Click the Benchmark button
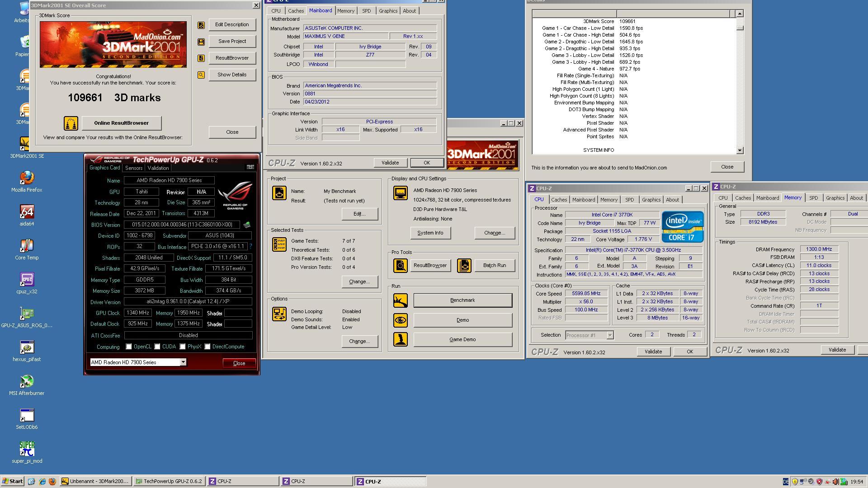This screenshot has height=488, width=868. tap(462, 300)
